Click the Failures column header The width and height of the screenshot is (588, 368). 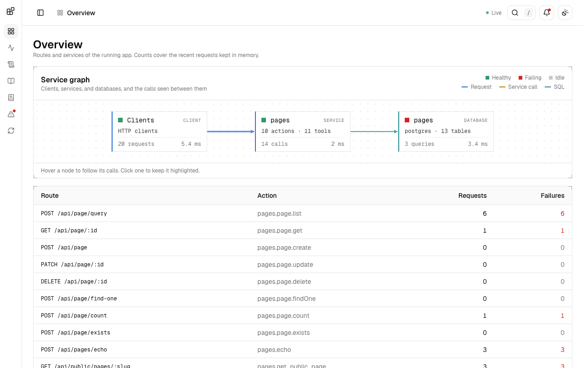pos(552,195)
